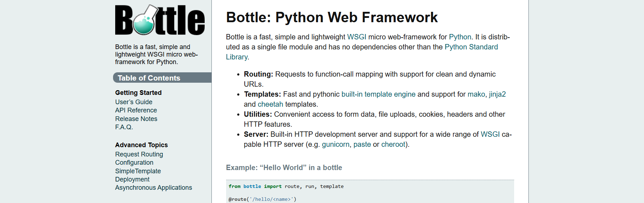This screenshot has height=203, width=644.
Task: Open Asynchronous Applications link
Action: [153, 188]
